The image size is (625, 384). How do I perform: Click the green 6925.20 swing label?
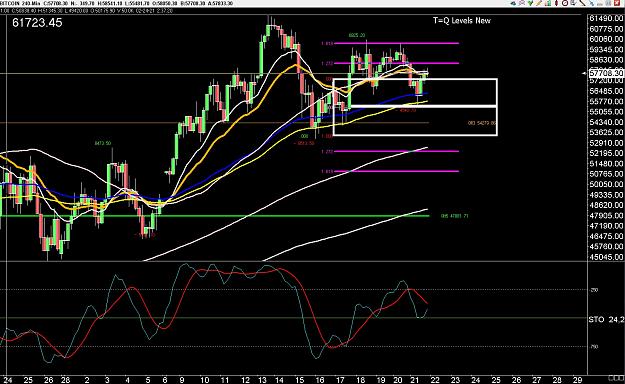pos(357,35)
